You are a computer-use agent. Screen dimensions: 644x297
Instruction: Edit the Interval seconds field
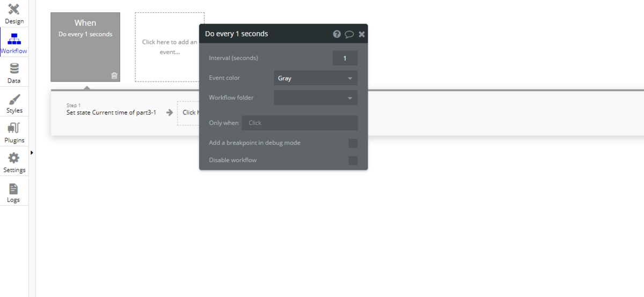click(x=345, y=58)
